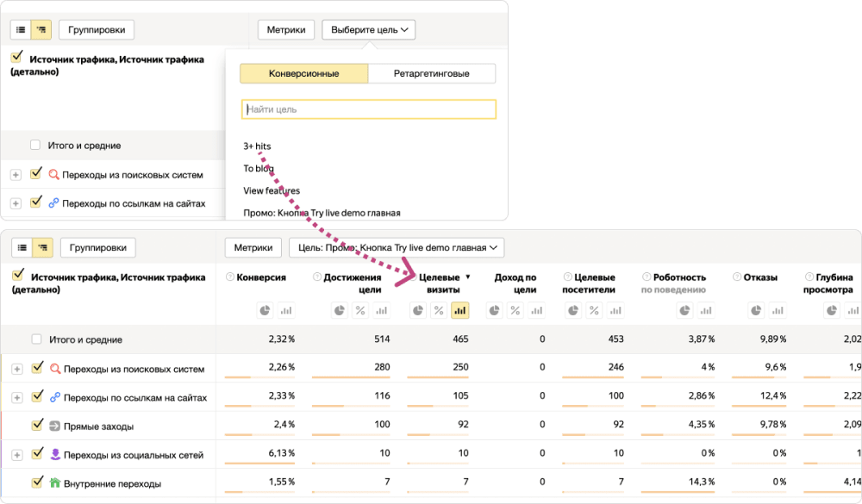Switch to Ретаргетинговые tab
Image resolution: width=862 pixels, height=504 pixels.
pyautogui.click(x=431, y=73)
